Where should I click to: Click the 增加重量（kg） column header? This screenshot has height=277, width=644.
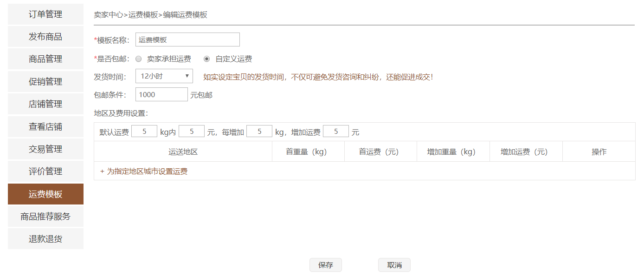pyautogui.click(x=453, y=152)
